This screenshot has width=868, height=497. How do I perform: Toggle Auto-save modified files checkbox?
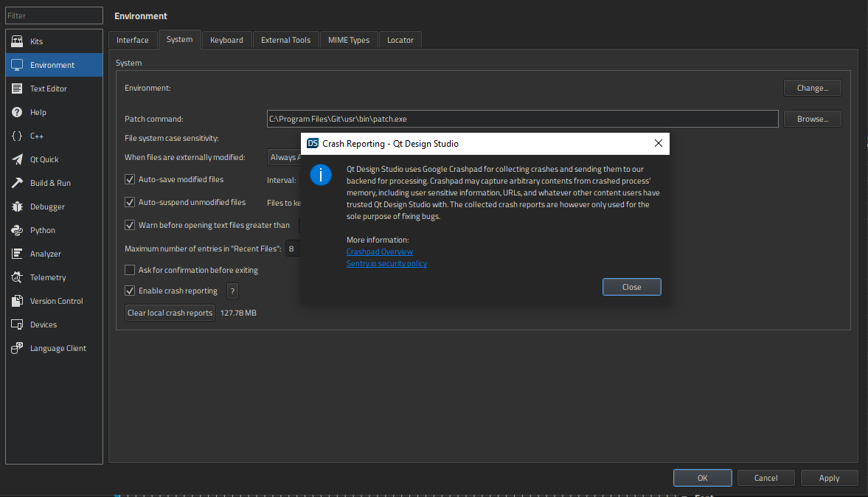tap(131, 179)
